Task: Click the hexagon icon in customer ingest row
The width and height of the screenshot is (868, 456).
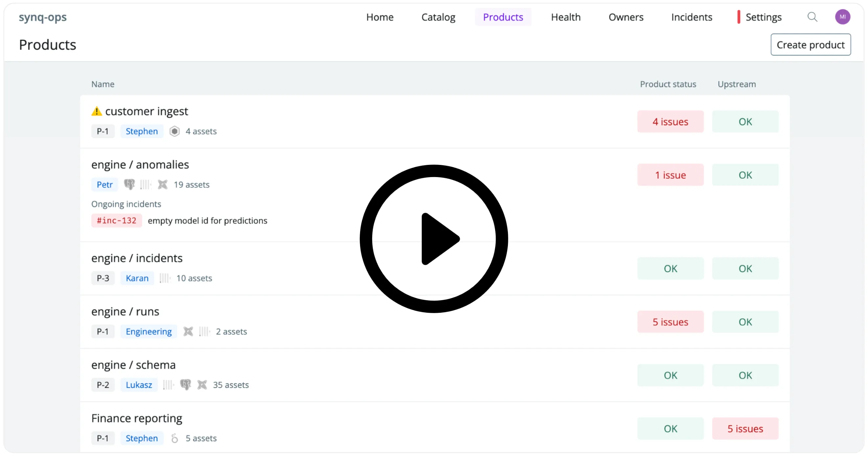Action: click(174, 131)
